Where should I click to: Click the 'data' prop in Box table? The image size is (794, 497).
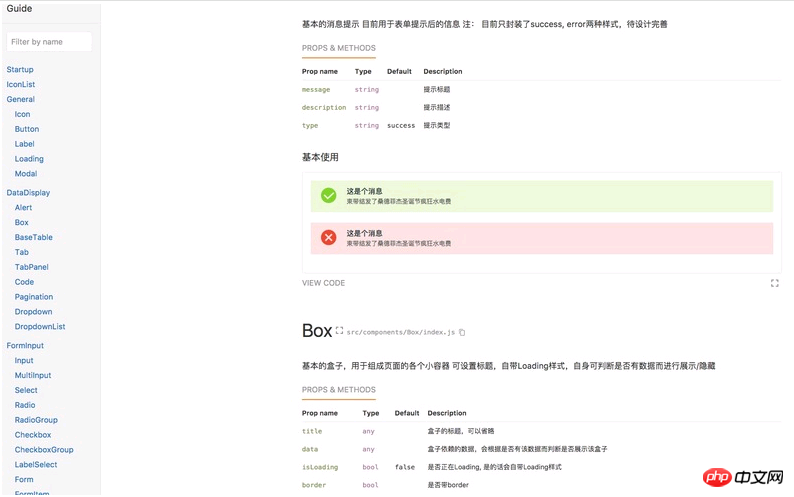coord(310,449)
